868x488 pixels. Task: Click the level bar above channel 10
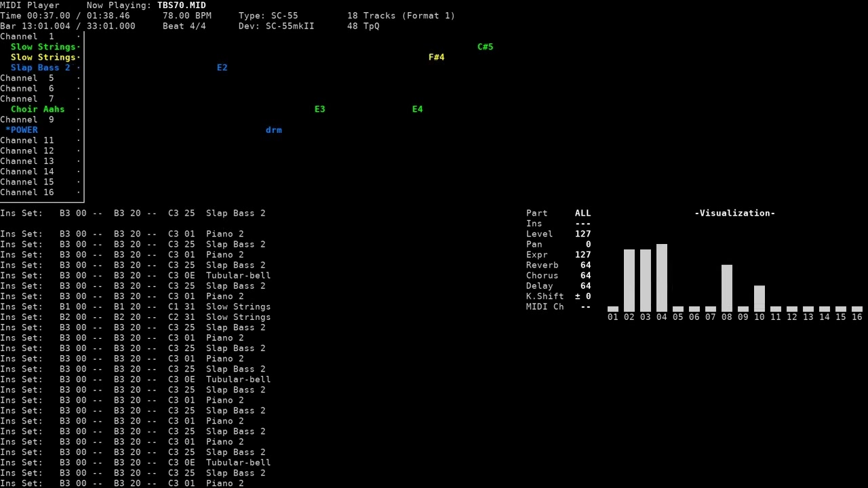pos(759,299)
